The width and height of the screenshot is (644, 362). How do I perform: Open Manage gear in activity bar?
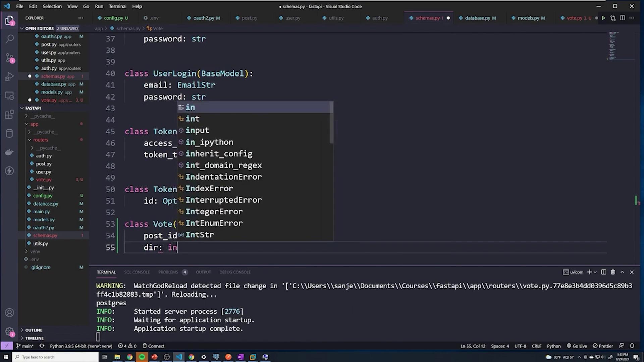9,331
